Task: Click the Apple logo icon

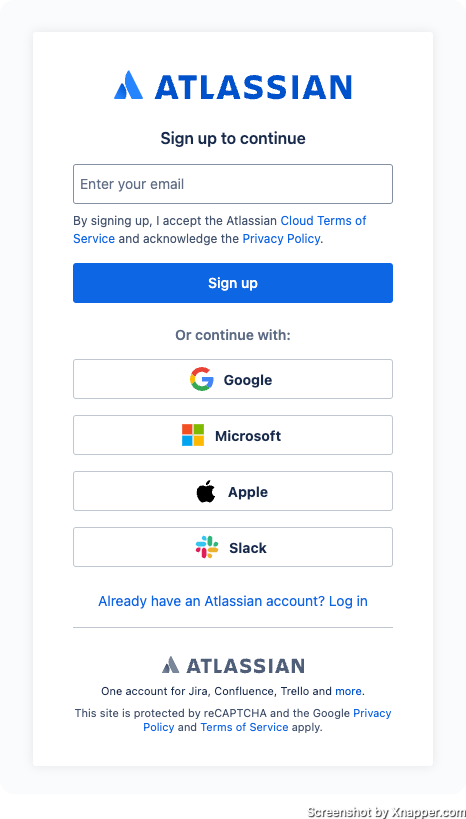Action: coord(206,491)
